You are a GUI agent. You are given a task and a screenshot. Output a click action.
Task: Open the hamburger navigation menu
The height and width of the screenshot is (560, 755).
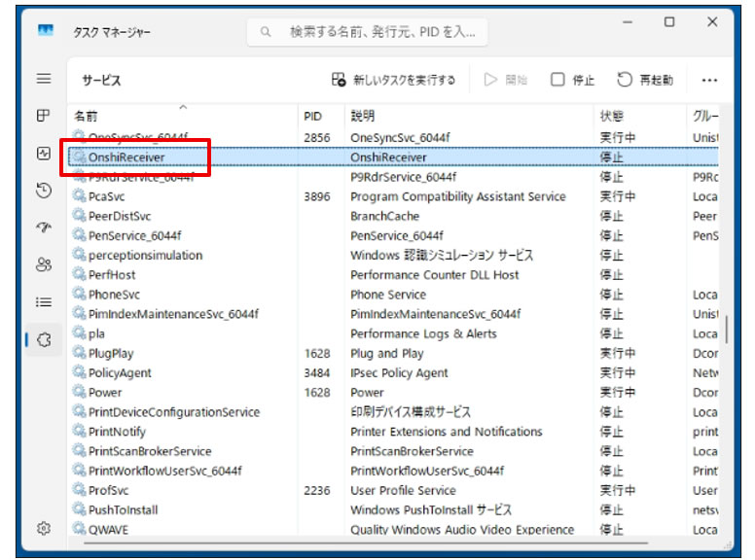click(44, 79)
